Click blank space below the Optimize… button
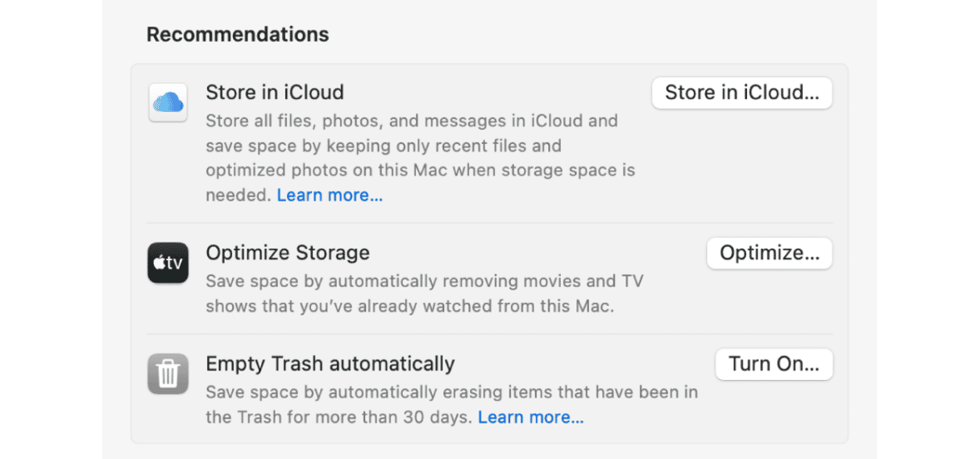This screenshot has height=459, width=980. (769, 302)
